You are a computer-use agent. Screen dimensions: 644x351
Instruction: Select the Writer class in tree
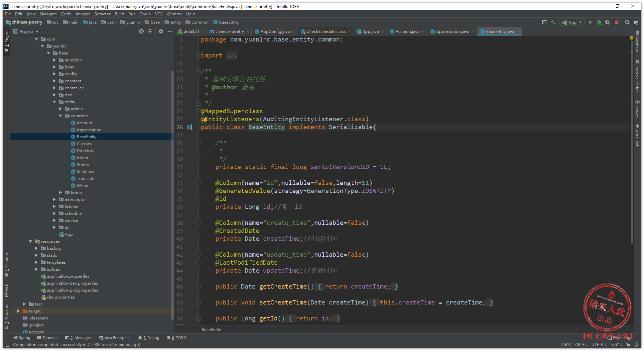(83, 186)
